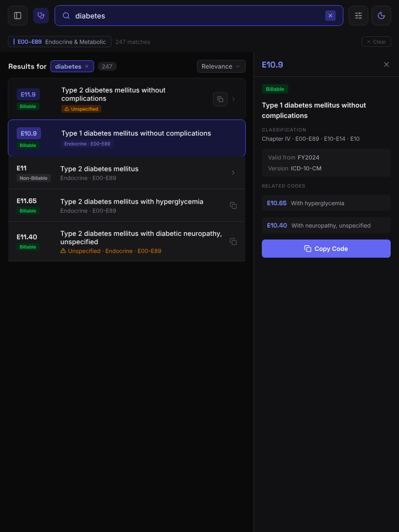Copy the E11.65 code icon
This screenshot has width=399, height=532.
pyautogui.click(x=233, y=206)
